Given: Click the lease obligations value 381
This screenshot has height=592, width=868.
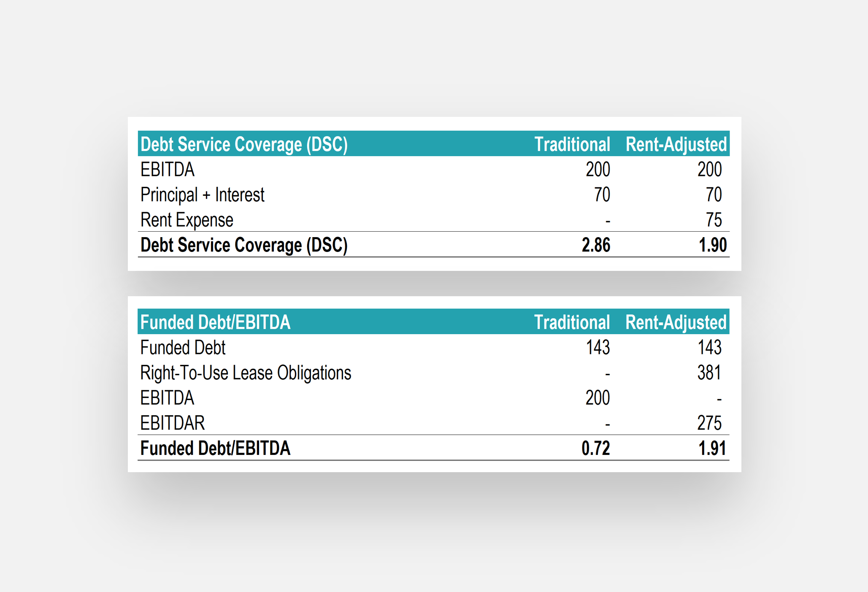Looking at the screenshot, I should coord(709,373).
